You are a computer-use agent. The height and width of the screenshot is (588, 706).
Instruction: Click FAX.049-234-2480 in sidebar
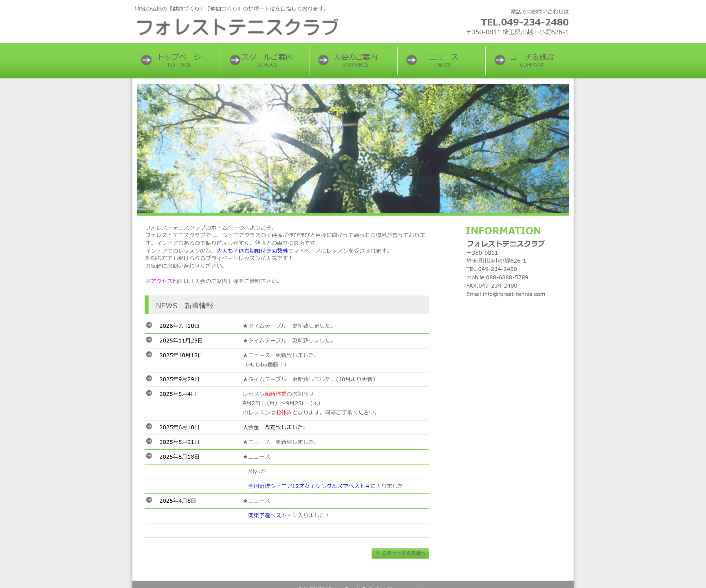tap(492, 286)
